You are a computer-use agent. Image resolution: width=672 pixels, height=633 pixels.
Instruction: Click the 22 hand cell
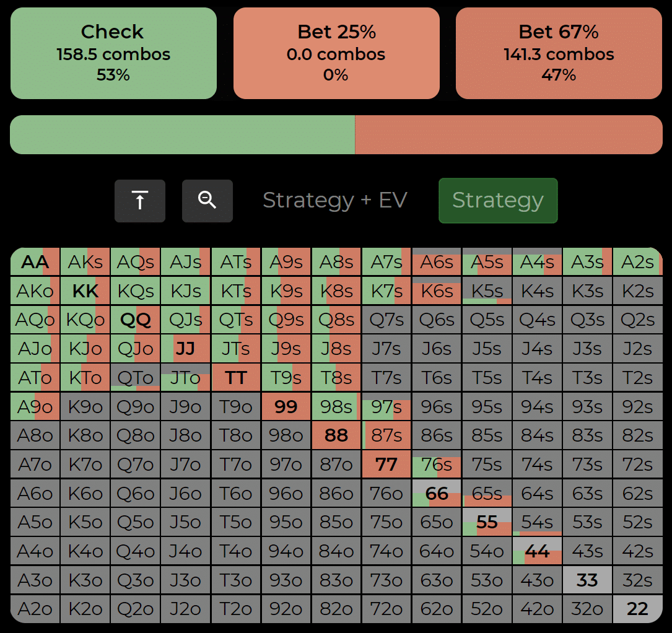[637, 609]
